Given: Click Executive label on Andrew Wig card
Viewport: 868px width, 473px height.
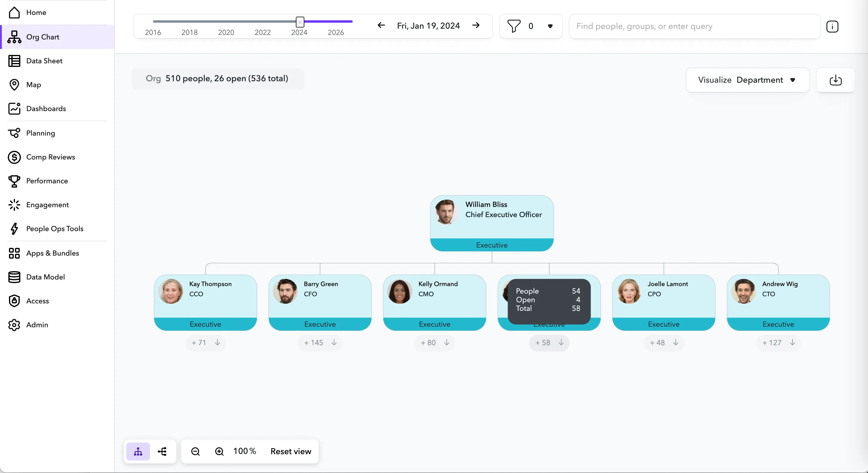Looking at the screenshot, I should point(778,324).
